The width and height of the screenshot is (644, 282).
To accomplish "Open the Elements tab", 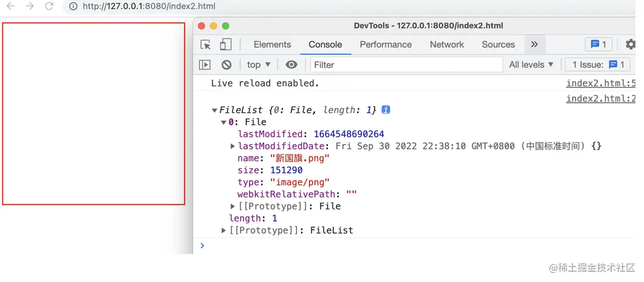I will (x=273, y=44).
